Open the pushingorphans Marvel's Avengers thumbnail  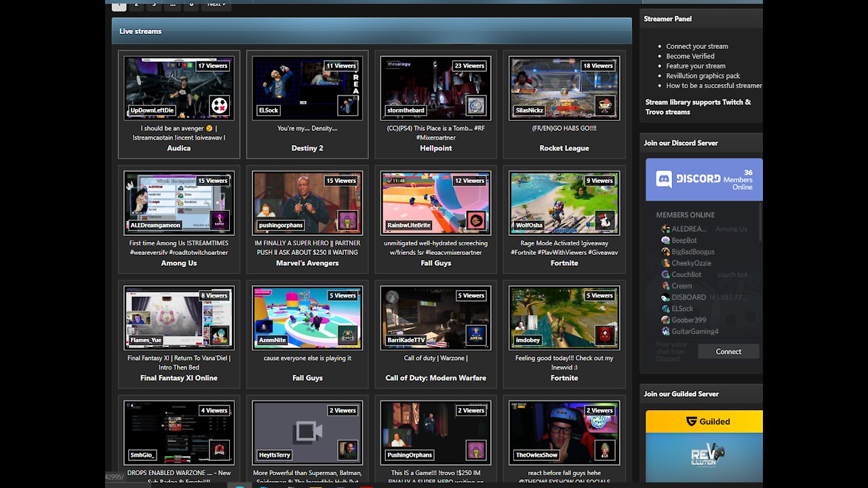307,203
